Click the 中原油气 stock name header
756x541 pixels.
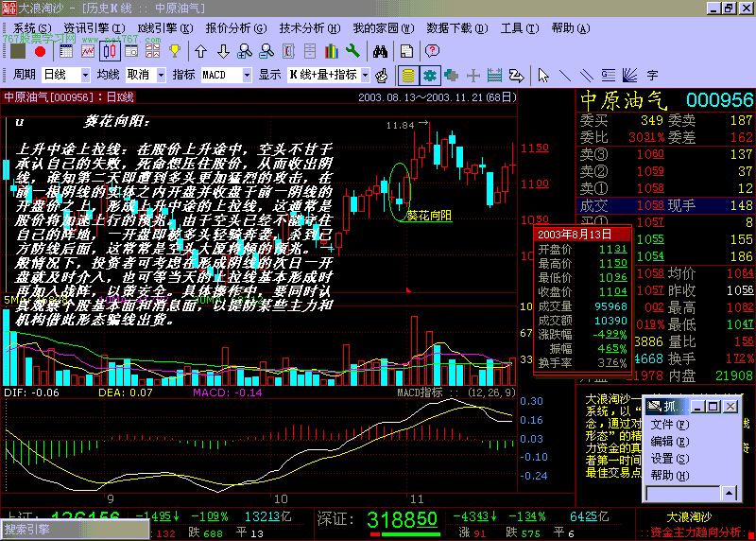(624, 100)
